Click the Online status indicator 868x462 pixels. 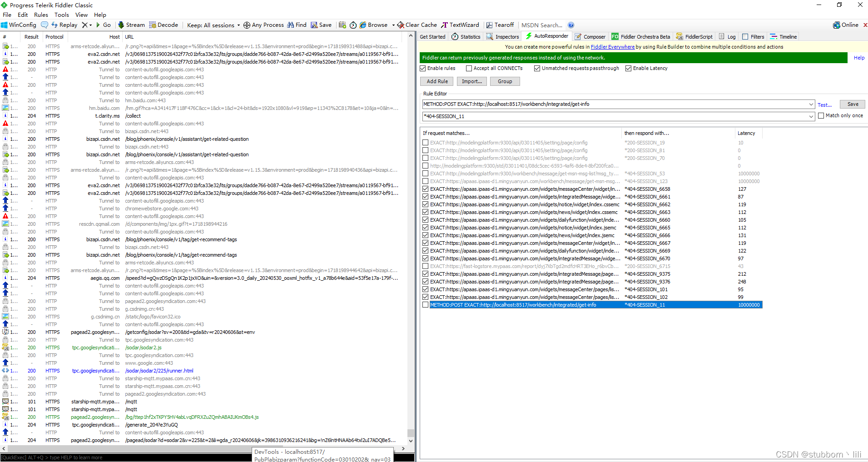pyautogui.click(x=846, y=25)
